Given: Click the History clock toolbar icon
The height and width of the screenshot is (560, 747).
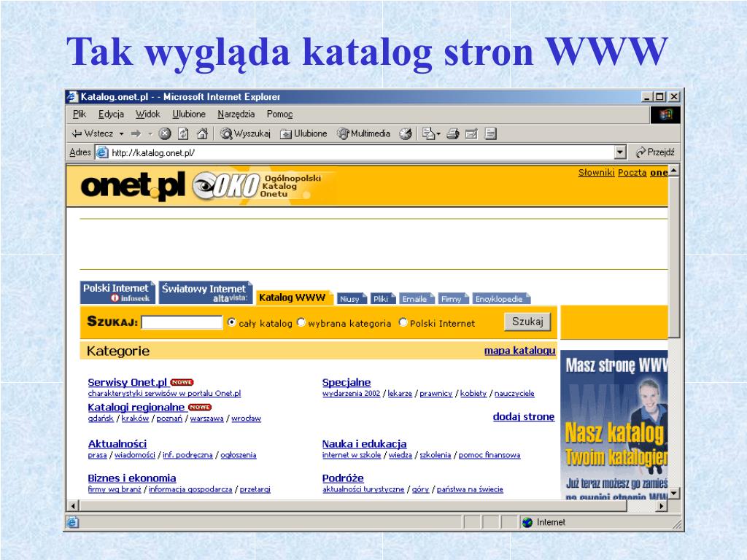Looking at the screenshot, I should coord(406,134).
